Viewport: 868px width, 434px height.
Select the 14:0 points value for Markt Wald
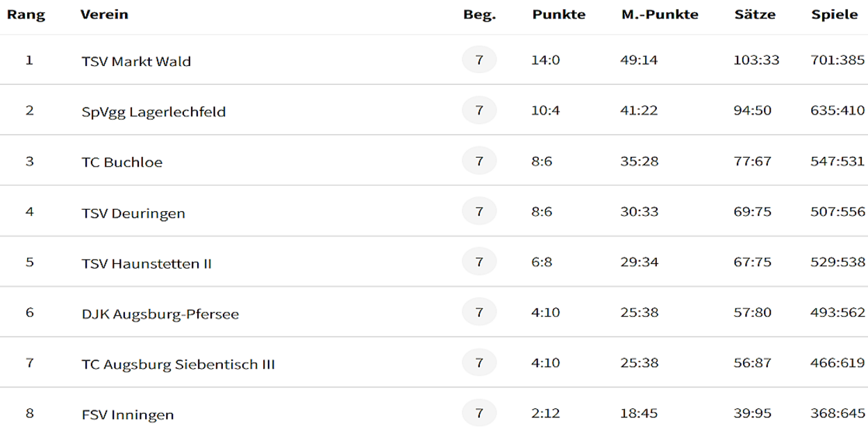tap(546, 60)
